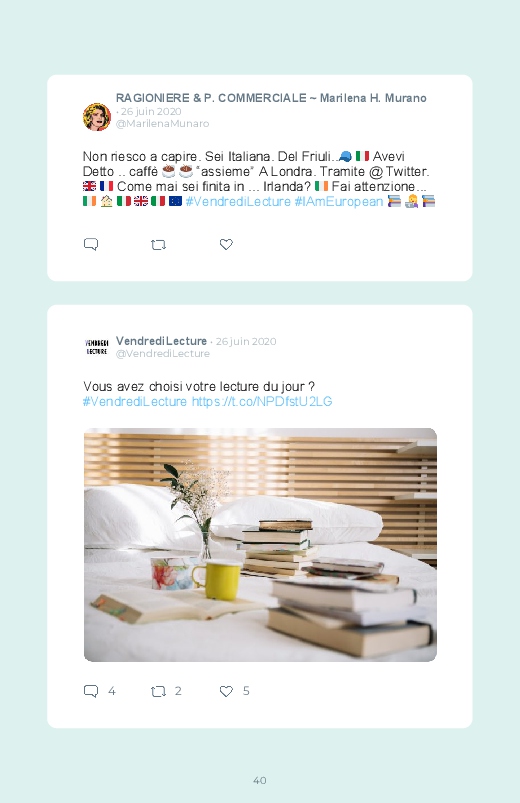This screenshot has width=520, height=803.
Task: Click reply icon on VendrediLecture tweet
Action: 91,691
